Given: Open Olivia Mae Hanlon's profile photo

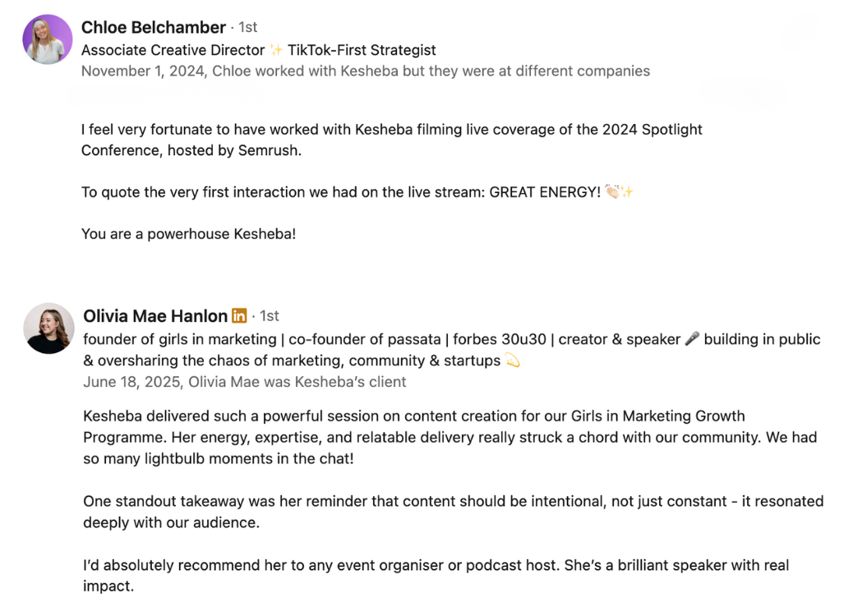Looking at the screenshot, I should 49,329.
